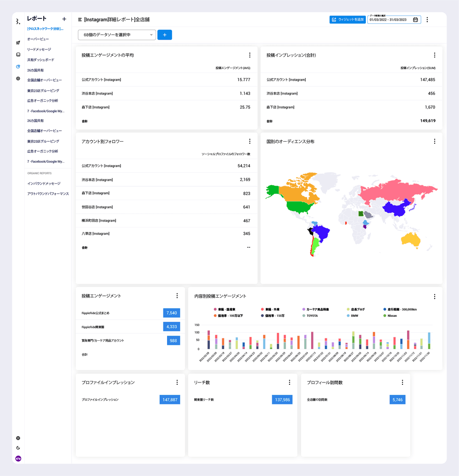This screenshot has height=476, width=459.
Task: Click the ウィジェットを追加 button
Action: click(x=347, y=20)
